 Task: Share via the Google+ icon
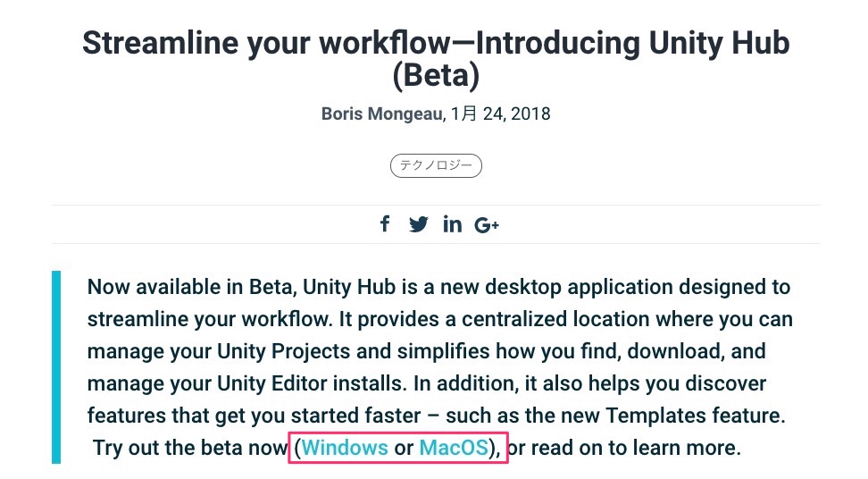click(x=487, y=225)
